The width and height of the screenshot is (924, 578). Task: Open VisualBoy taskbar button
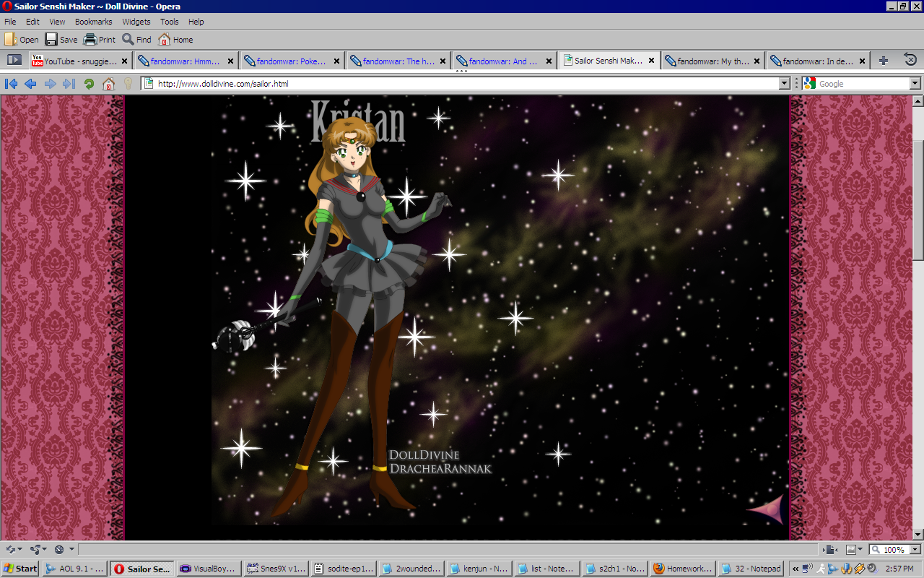pyautogui.click(x=208, y=569)
